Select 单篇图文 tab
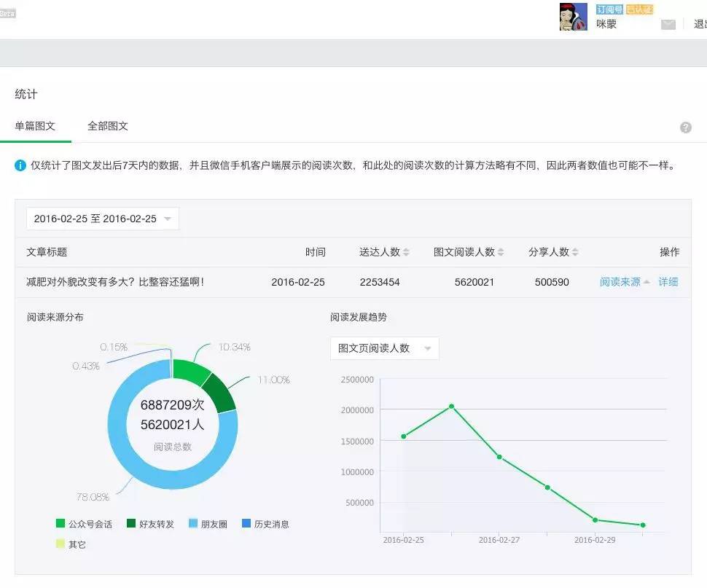Viewport: 707px width, 588px height. pyautogui.click(x=35, y=126)
